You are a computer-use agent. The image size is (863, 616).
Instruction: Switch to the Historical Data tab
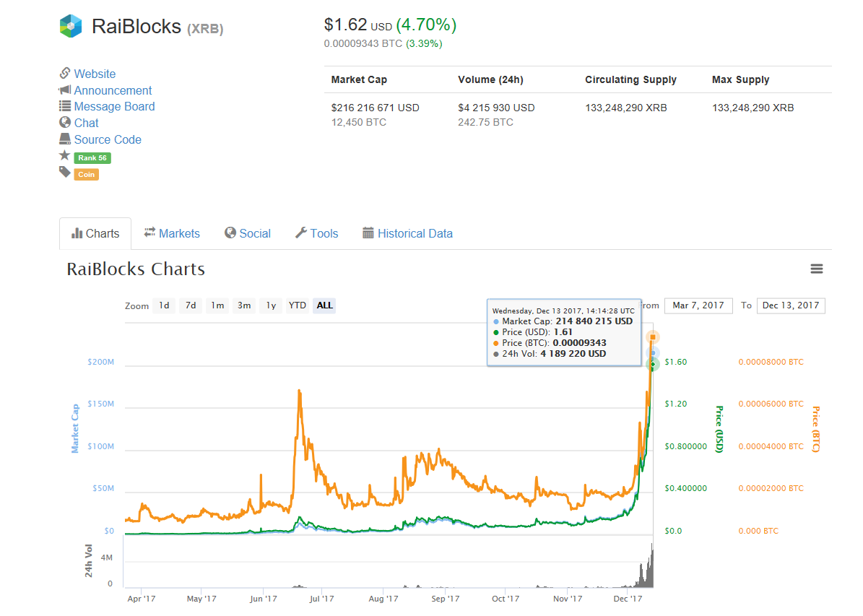coord(407,233)
